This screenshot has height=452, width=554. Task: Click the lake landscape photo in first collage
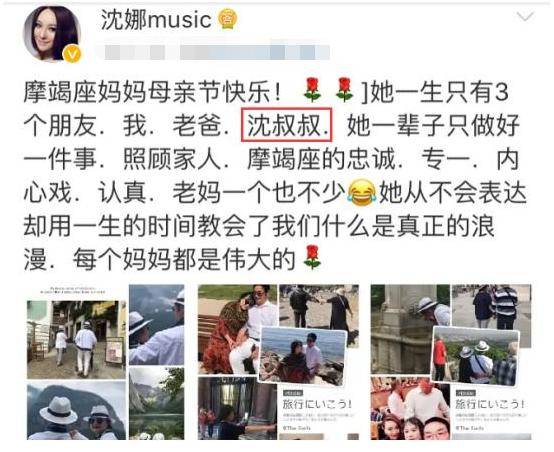pos(157,404)
